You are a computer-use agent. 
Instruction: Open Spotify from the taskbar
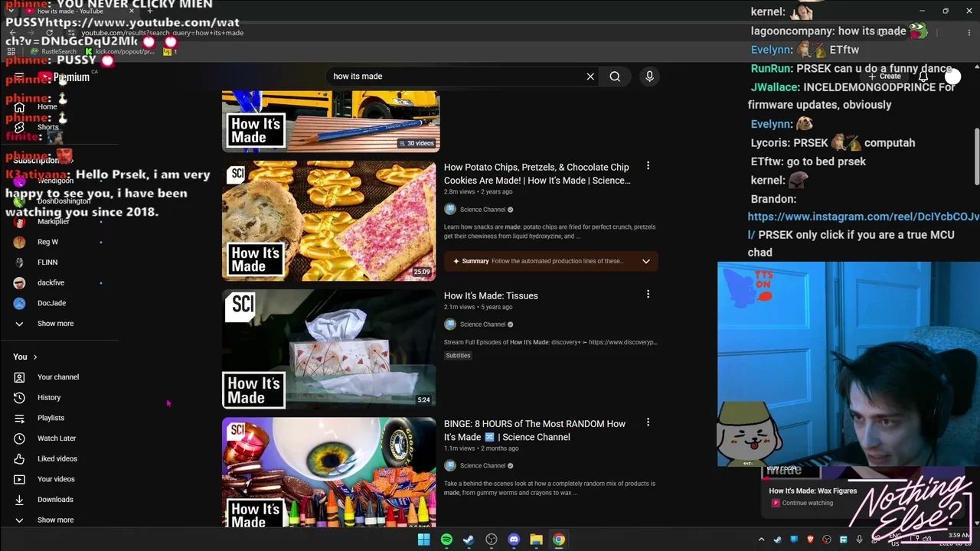coord(446,540)
